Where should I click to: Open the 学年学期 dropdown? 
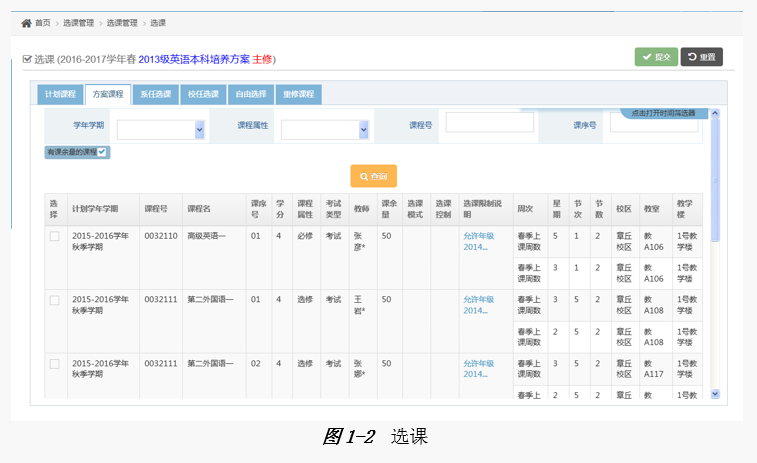[x=161, y=129]
